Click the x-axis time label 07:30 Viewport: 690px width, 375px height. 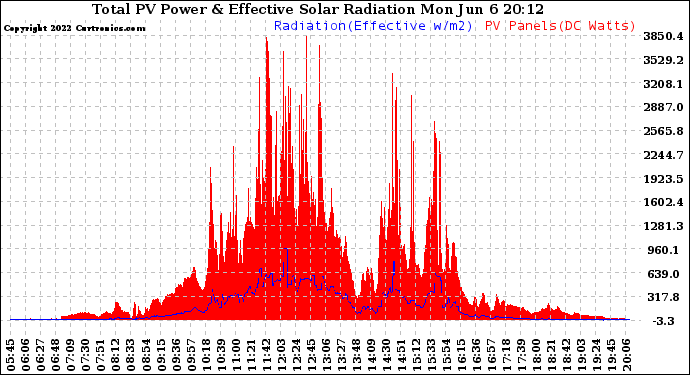click(x=86, y=355)
